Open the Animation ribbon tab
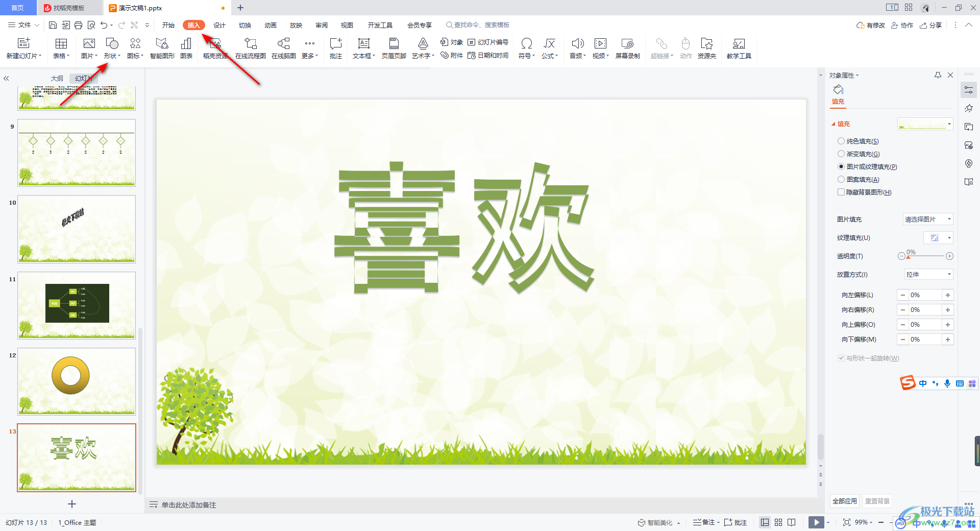 click(271, 25)
